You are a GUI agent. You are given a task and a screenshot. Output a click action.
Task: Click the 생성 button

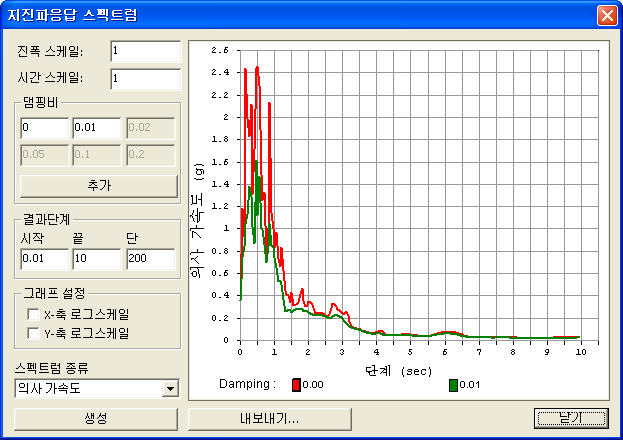pos(96,419)
